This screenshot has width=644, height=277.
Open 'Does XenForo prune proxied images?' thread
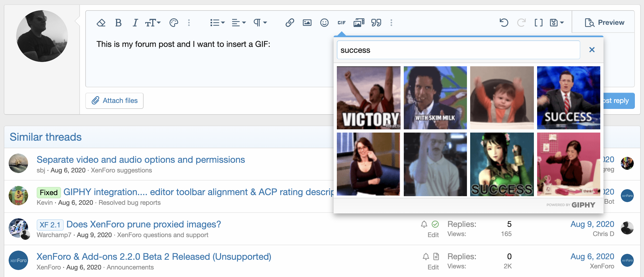[144, 224]
